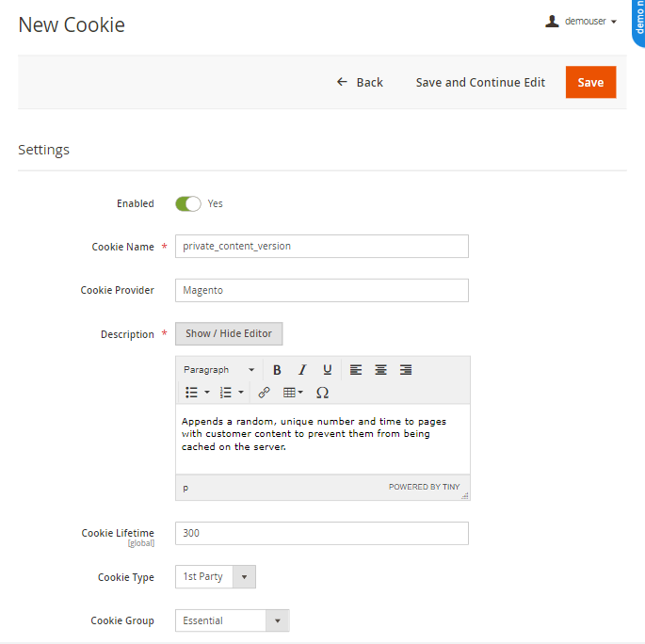Click the Save button

tap(590, 82)
